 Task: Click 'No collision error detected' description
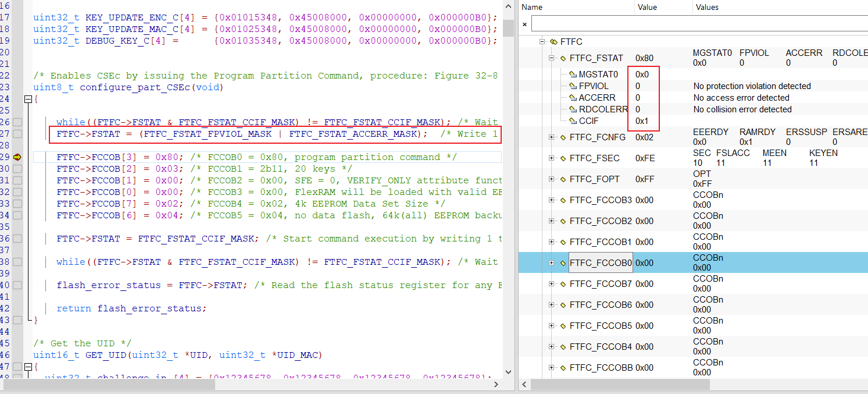(x=742, y=109)
